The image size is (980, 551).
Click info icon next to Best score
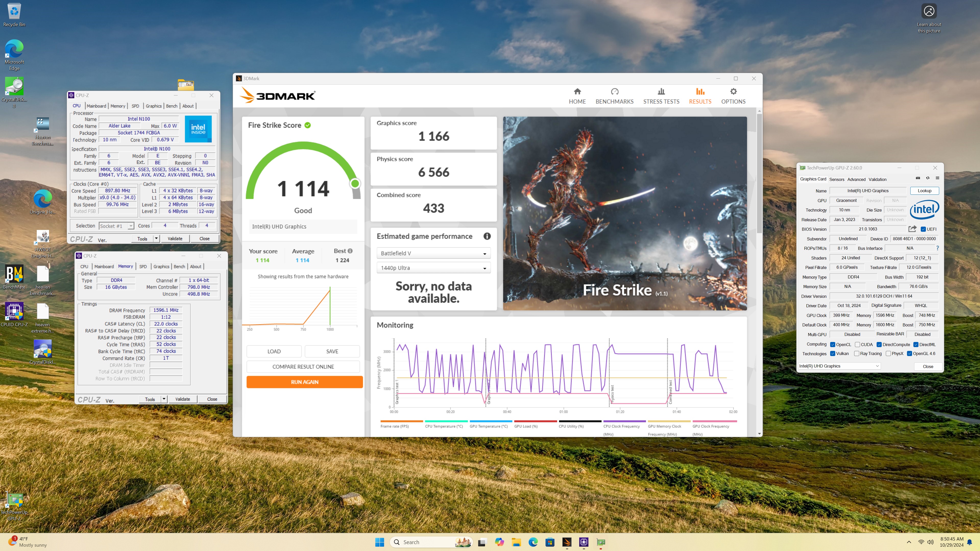coord(350,251)
